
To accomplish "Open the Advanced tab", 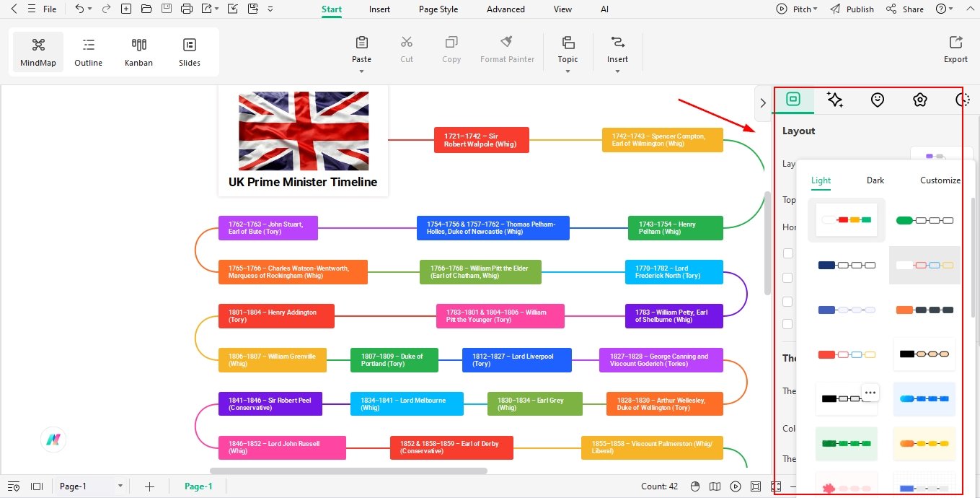I will [x=506, y=9].
